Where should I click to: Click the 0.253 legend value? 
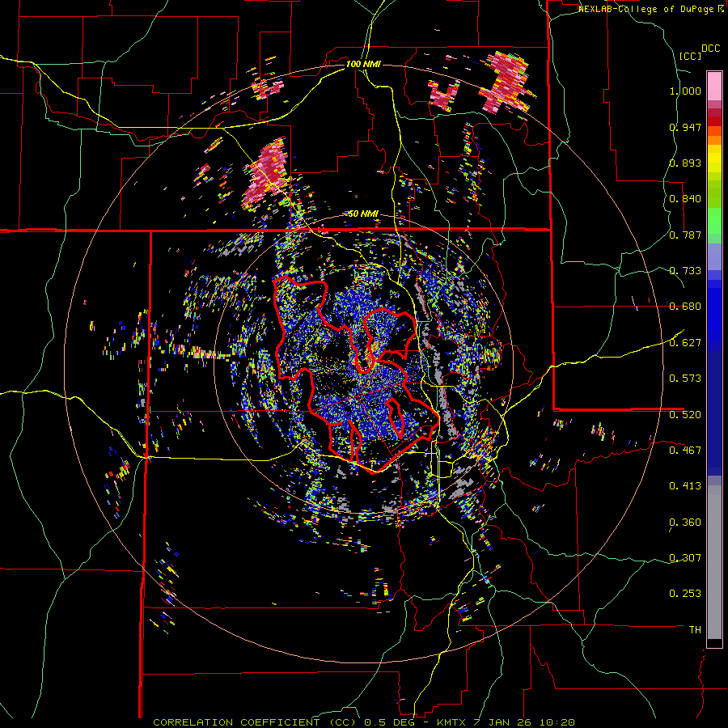(685, 594)
